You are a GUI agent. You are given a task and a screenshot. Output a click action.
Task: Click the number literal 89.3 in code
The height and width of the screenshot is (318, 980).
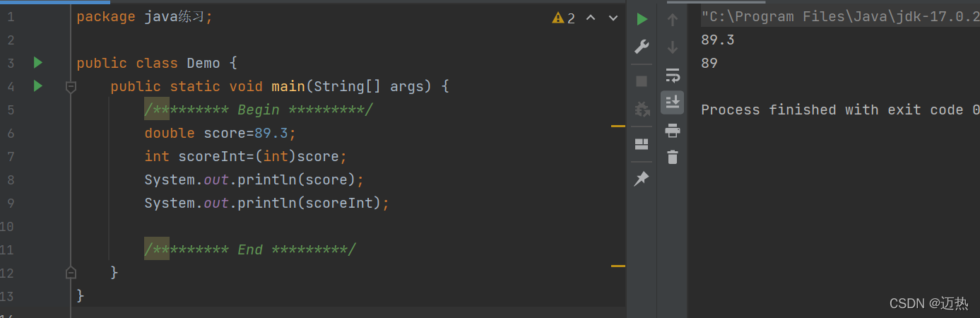click(x=271, y=133)
